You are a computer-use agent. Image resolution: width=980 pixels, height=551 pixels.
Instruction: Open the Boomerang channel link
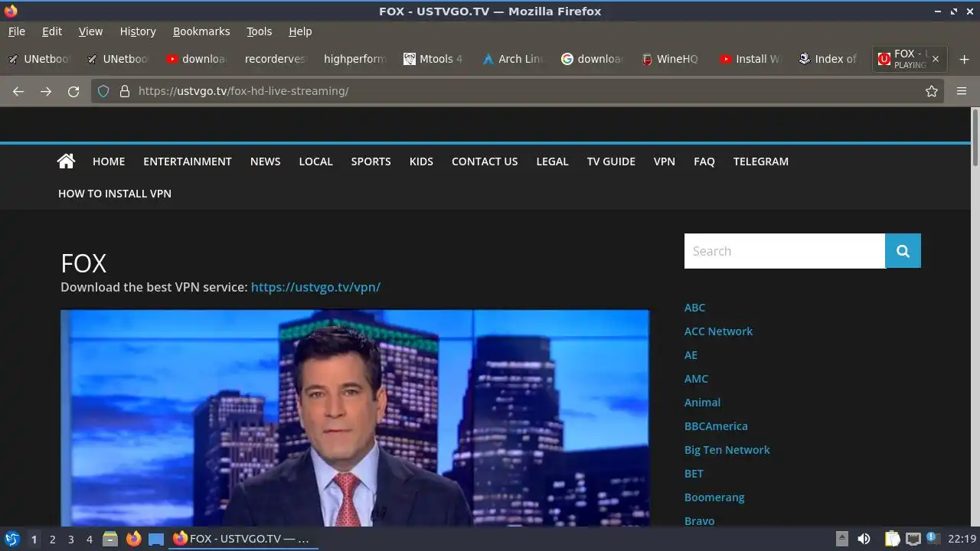714,497
